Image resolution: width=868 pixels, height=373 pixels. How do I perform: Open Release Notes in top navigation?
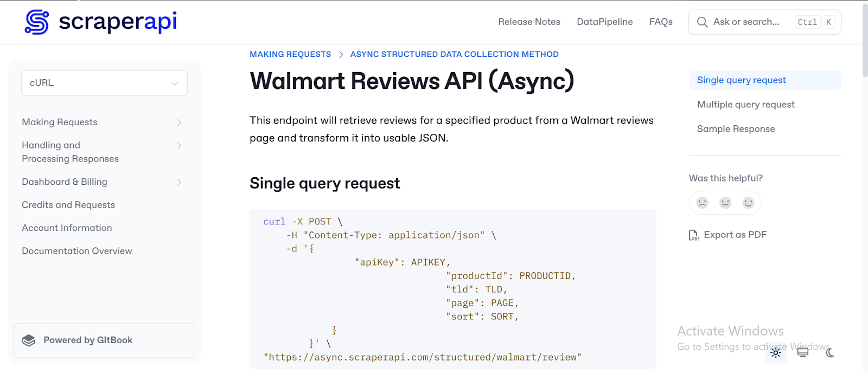(x=529, y=22)
